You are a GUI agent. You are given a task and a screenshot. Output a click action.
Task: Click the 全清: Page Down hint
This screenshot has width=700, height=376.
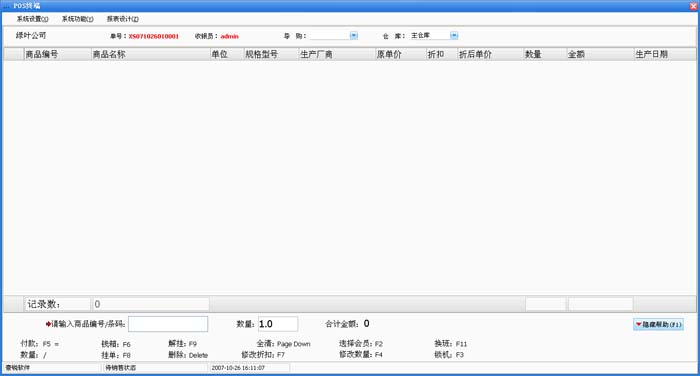(x=283, y=343)
